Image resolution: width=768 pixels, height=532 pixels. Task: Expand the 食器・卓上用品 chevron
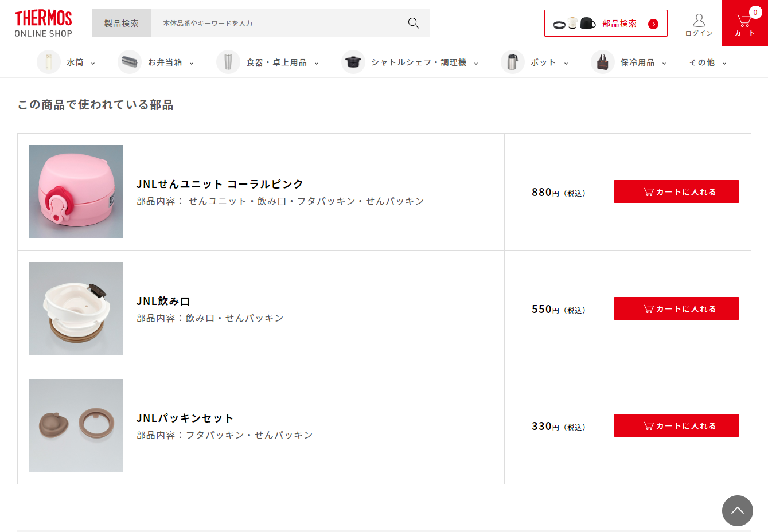317,64
